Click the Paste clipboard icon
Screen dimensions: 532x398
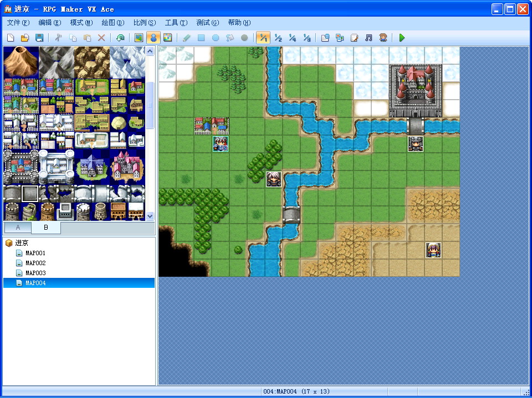(x=87, y=38)
